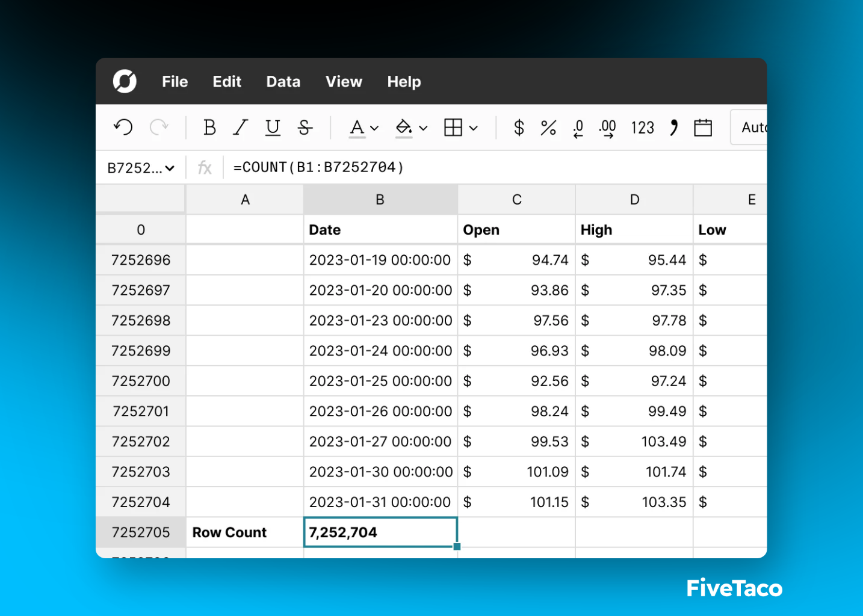
Task: Expand text color dropdown arrow
Action: (374, 128)
